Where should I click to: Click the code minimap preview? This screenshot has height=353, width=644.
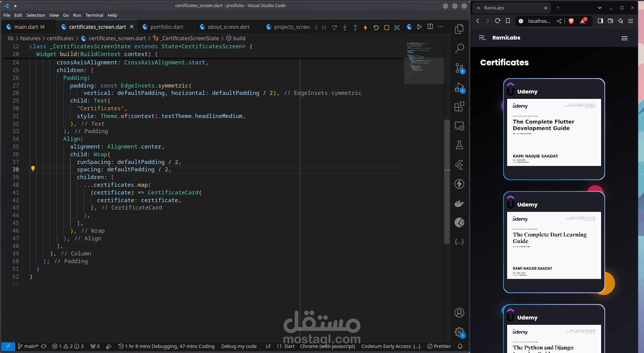pyautogui.click(x=424, y=63)
